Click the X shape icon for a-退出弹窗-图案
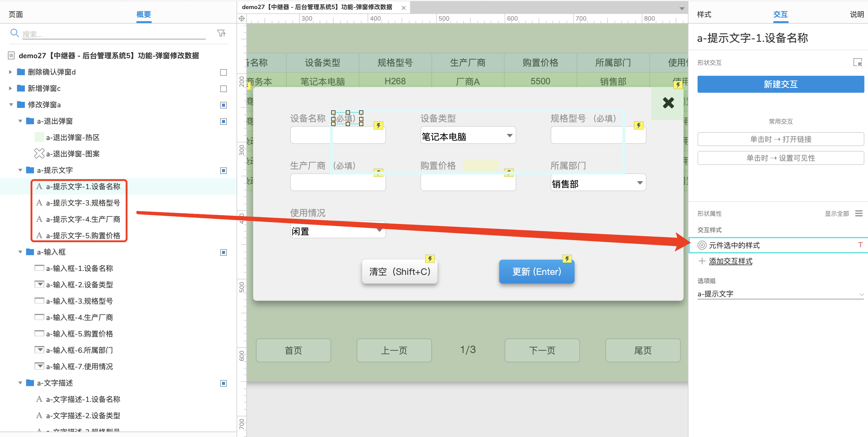The height and width of the screenshot is (437, 868). (x=39, y=154)
